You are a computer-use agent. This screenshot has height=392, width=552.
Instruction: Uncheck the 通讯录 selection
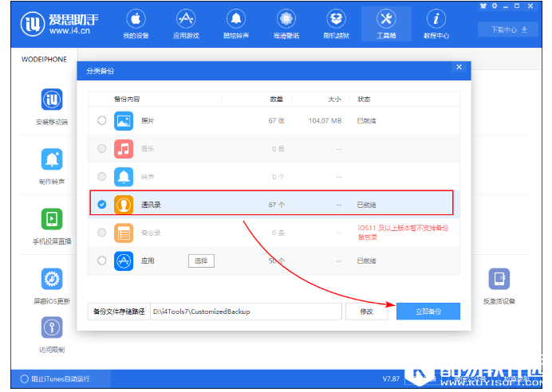pyautogui.click(x=102, y=205)
